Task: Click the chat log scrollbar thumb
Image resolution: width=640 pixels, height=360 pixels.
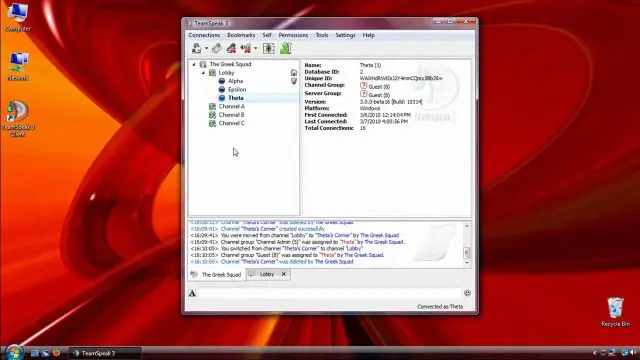Action: (x=467, y=253)
